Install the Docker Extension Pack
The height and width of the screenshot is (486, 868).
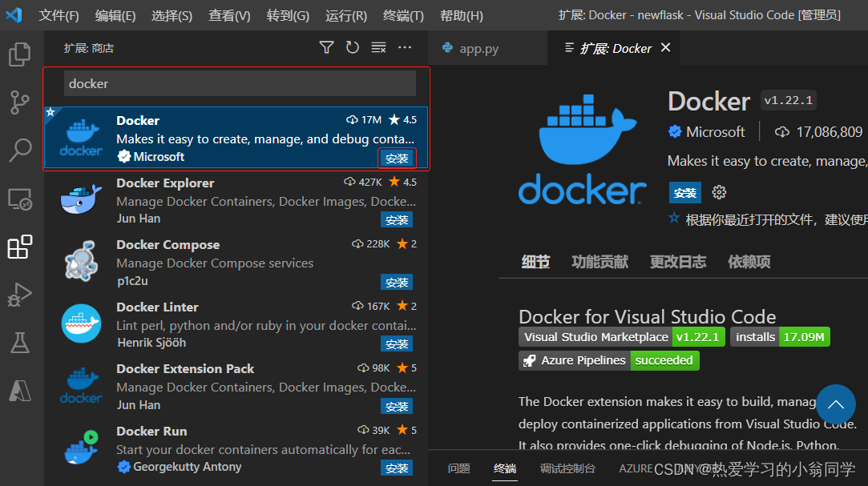click(x=397, y=407)
